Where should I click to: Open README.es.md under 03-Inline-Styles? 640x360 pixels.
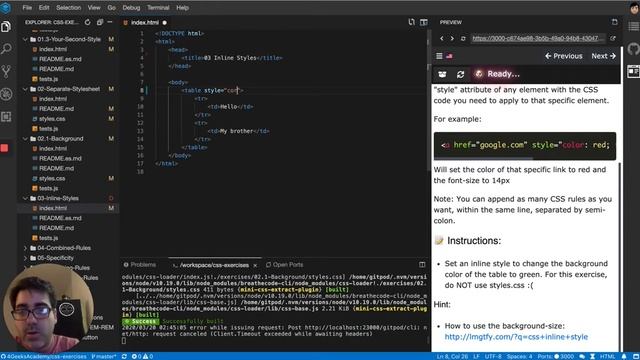click(60, 218)
